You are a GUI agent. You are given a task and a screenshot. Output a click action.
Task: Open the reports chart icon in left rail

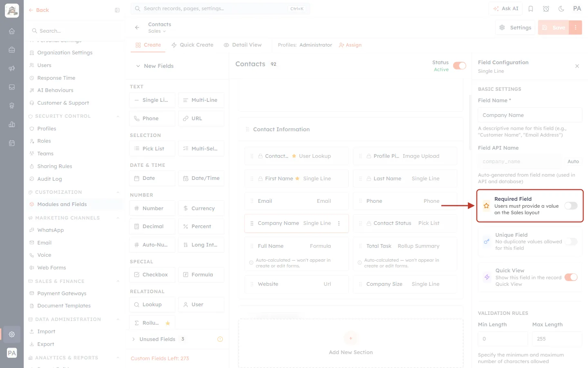click(x=12, y=124)
